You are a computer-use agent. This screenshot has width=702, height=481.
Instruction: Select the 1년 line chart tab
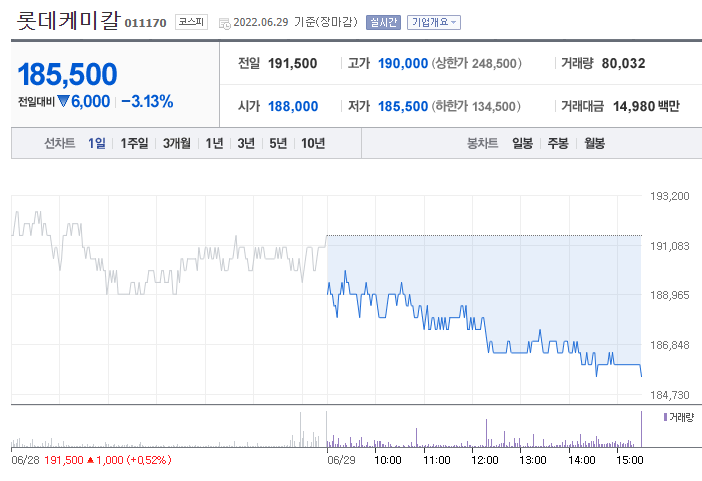(x=214, y=143)
